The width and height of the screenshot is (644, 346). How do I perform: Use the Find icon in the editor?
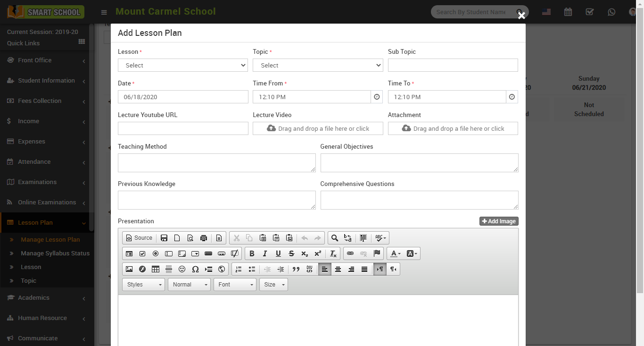pos(335,237)
